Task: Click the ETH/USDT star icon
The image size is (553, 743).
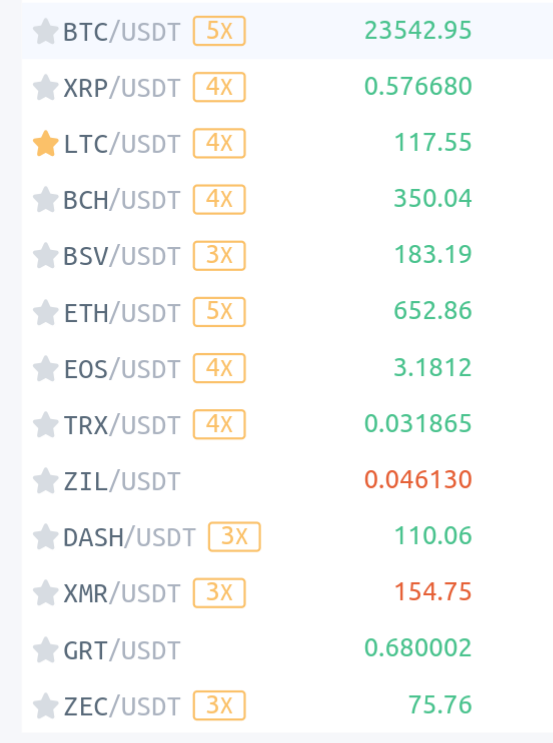Action: tap(45, 312)
